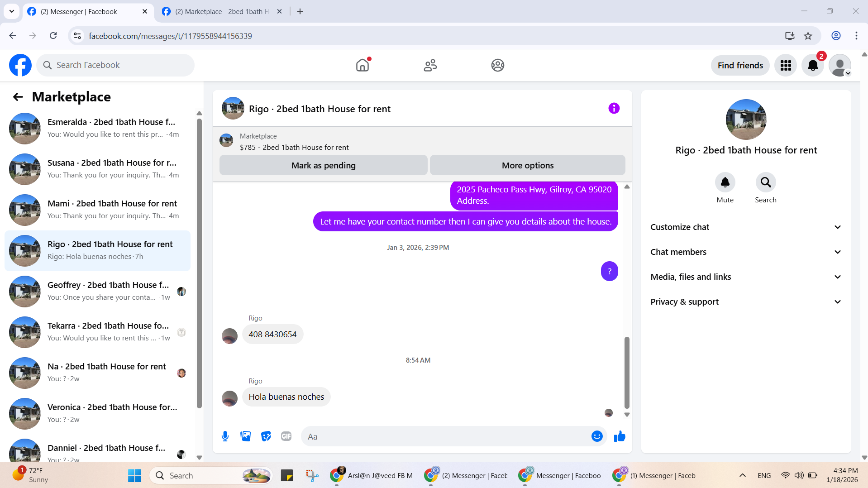Open the Friends icon in top navigation
868x488 pixels.
430,65
